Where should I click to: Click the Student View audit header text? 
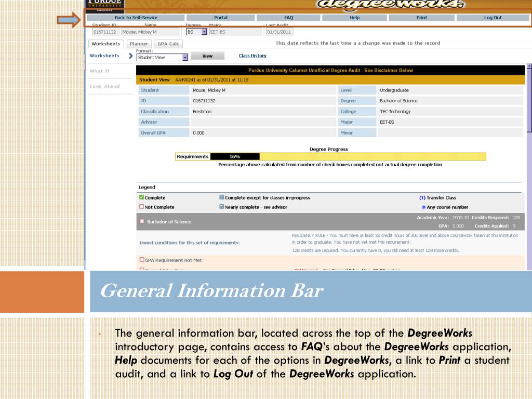pos(154,79)
